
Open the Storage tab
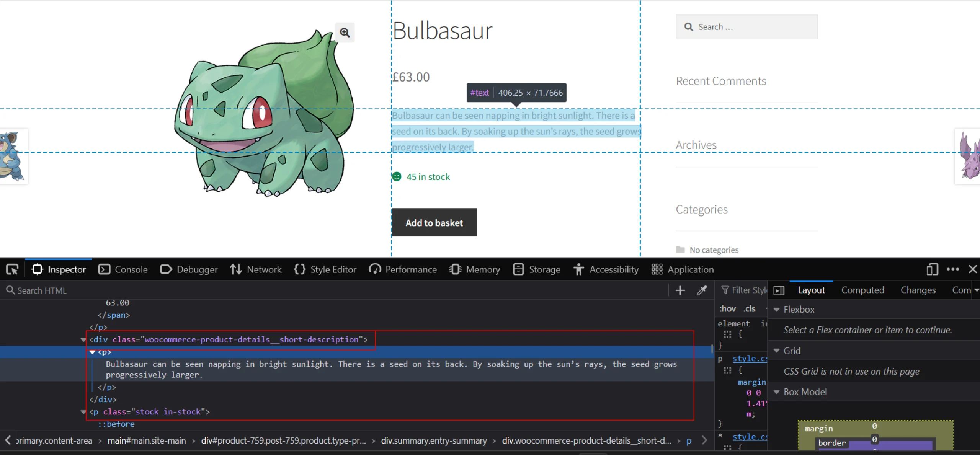pos(536,269)
